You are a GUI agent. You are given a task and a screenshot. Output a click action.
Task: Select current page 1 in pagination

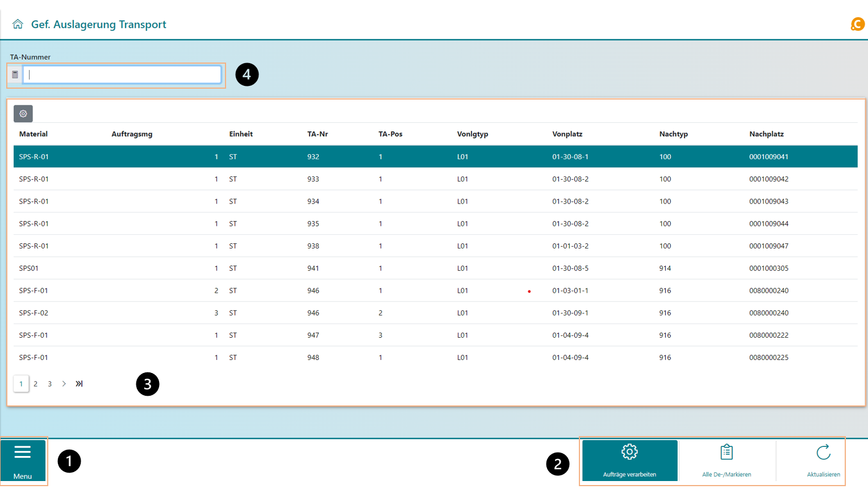point(21,384)
